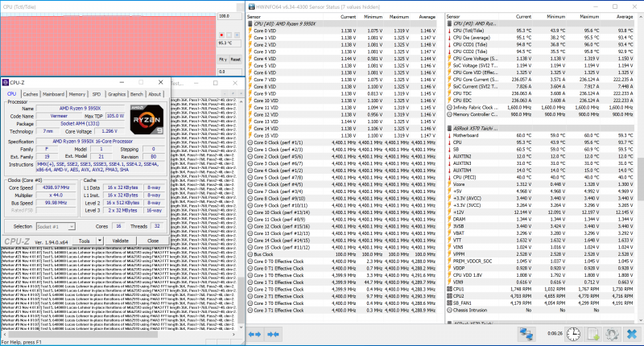The width and height of the screenshot is (644, 346).
Task: Open HWiNFO sensor settings gear icon
Action: click(x=612, y=334)
